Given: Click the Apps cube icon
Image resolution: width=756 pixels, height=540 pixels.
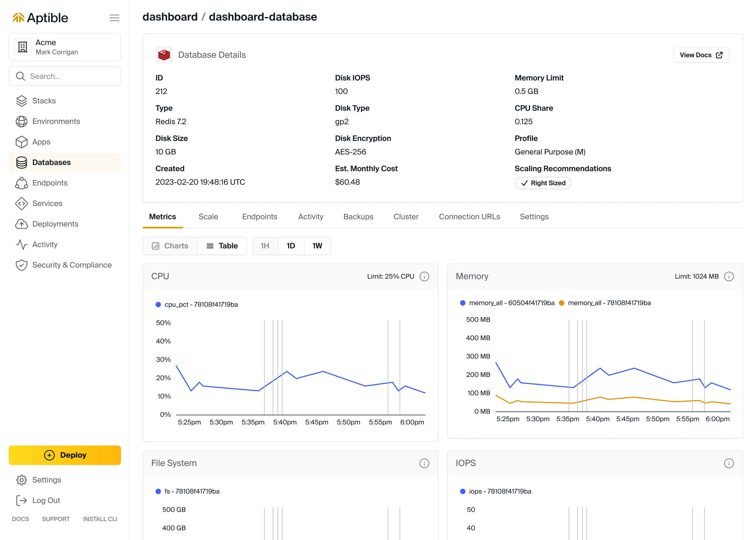Looking at the screenshot, I should coord(22,142).
